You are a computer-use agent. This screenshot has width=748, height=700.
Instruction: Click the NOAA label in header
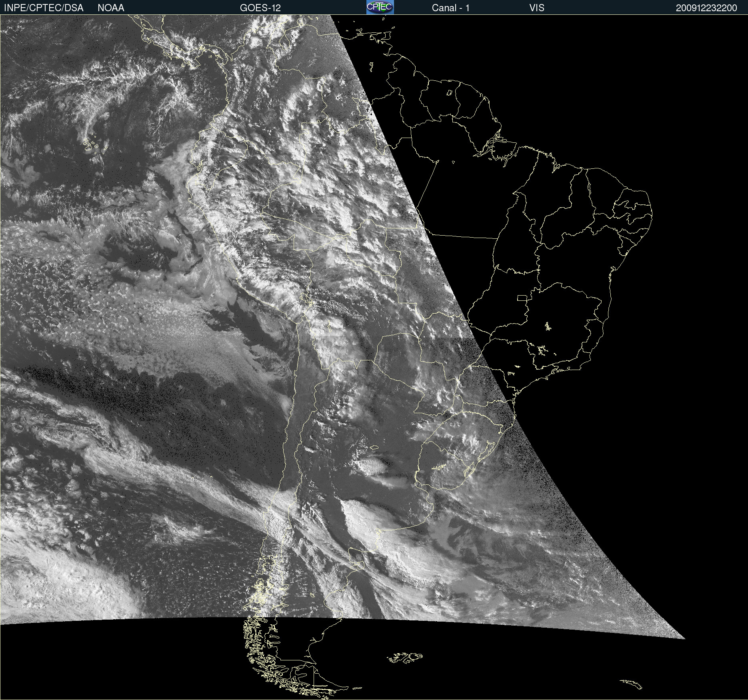pyautogui.click(x=111, y=8)
